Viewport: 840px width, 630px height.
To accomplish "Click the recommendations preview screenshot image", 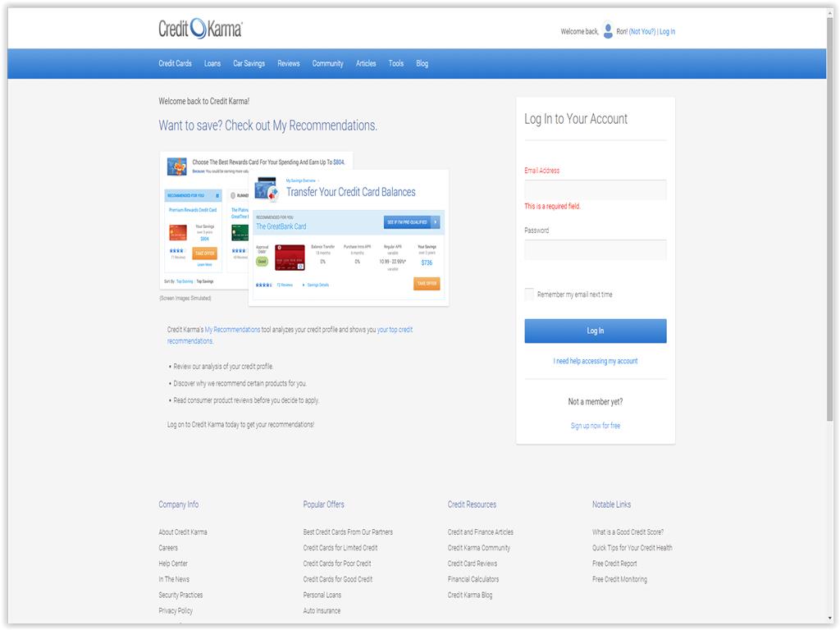I will coord(304,227).
